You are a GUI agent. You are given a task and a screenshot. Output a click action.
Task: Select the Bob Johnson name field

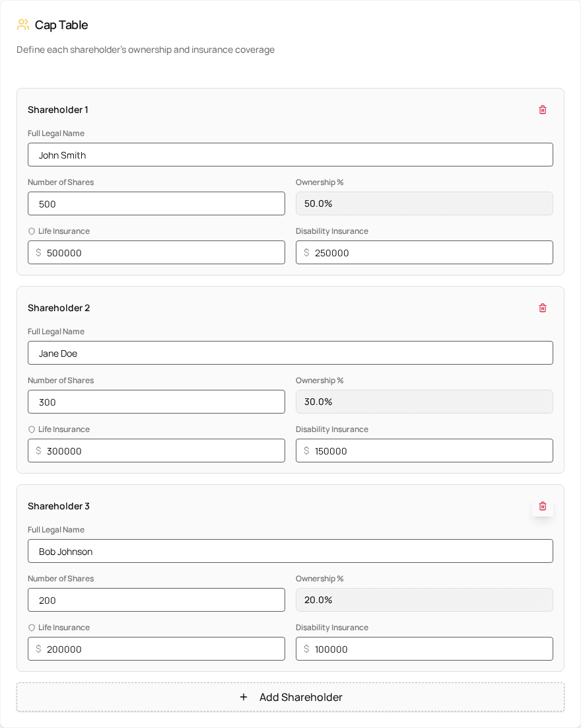click(x=290, y=551)
